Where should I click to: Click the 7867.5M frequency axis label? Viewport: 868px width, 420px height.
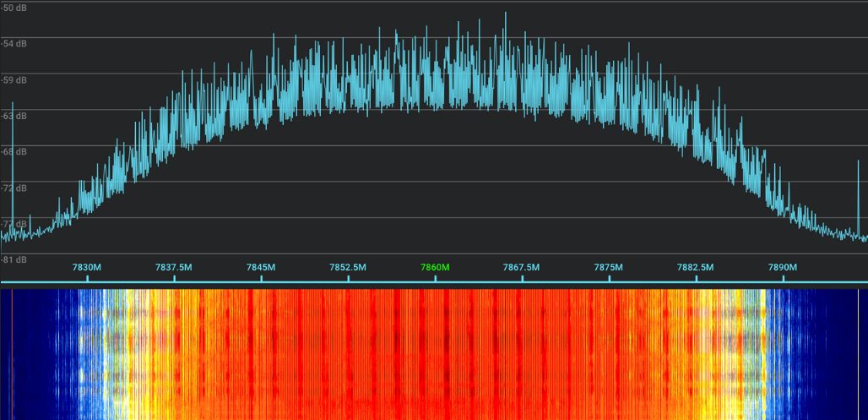521,267
